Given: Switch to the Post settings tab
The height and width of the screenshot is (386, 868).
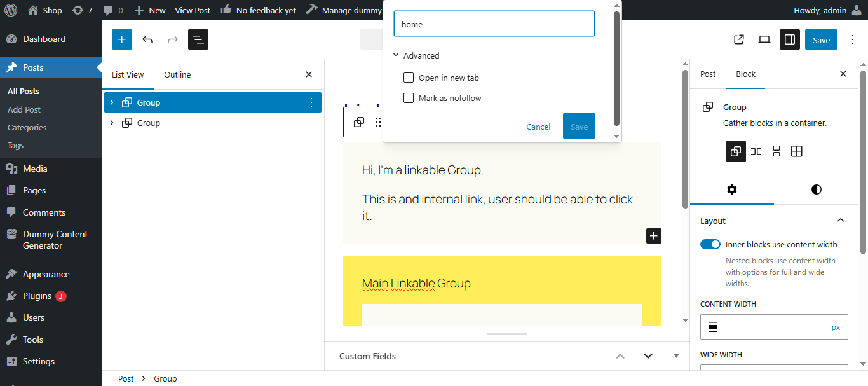Looking at the screenshot, I should click(708, 74).
